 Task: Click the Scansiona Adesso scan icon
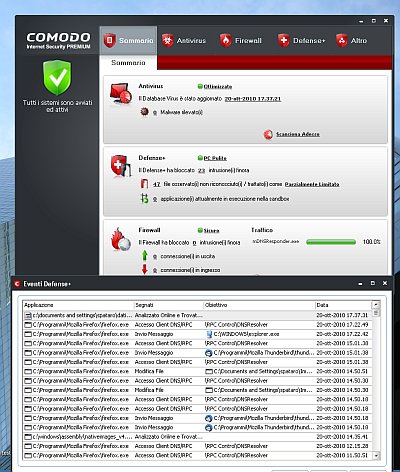(268, 134)
